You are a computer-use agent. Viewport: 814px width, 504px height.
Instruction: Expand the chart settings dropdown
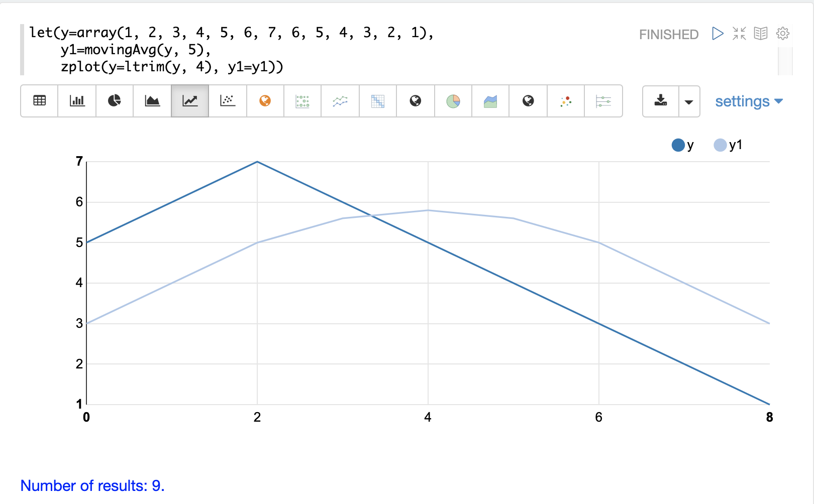coord(749,101)
